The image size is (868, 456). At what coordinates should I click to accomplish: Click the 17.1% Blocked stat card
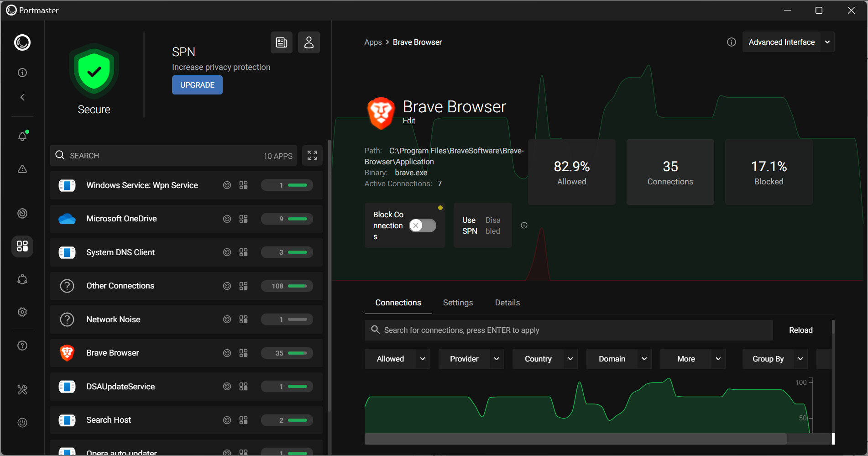click(769, 172)
